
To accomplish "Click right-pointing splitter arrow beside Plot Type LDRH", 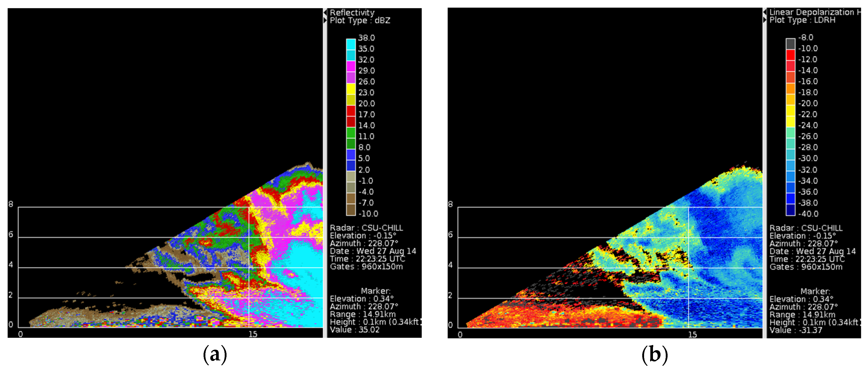I will coord(765,20).
